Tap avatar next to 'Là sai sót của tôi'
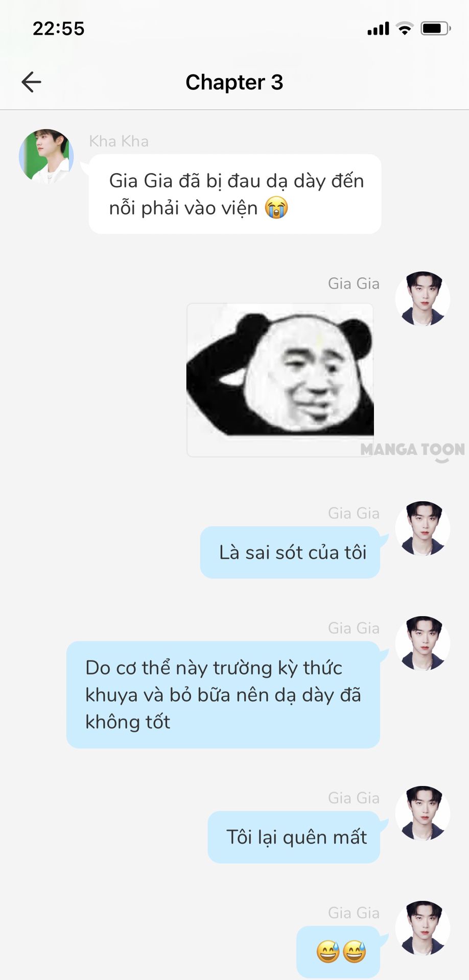This screenshot has width=469, height=980. (423, 528)
